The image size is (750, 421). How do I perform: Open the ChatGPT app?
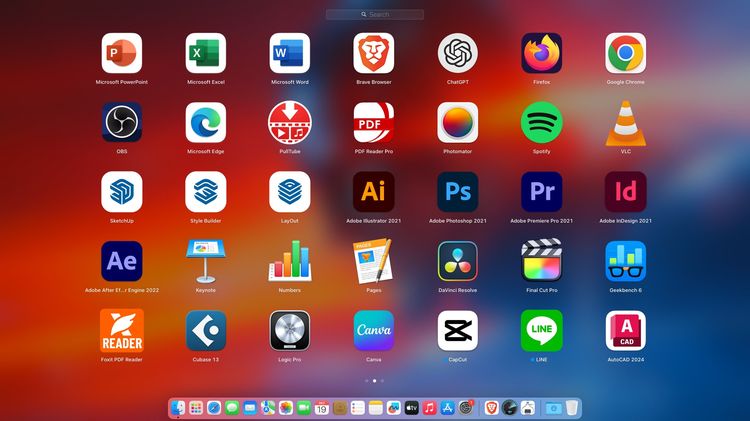[x=457, y=53]
